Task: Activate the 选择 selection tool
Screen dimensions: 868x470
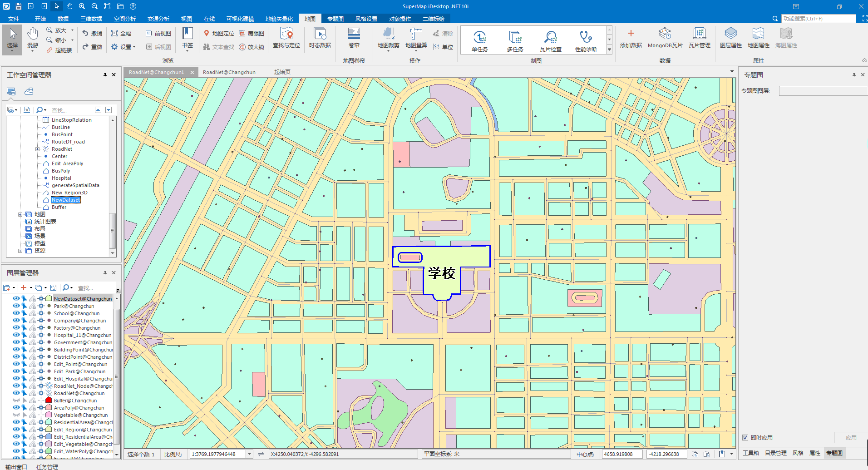Action: (12, 39)
